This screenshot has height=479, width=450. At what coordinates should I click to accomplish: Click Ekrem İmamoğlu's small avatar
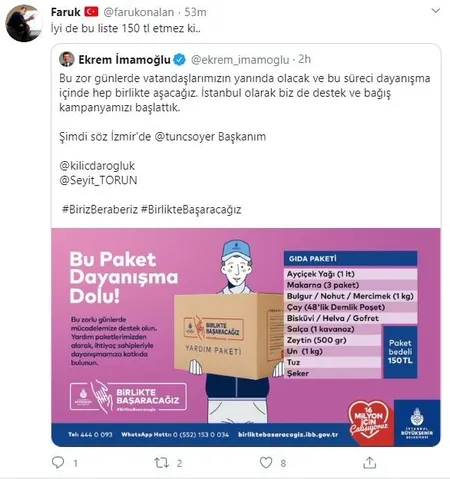pyautogui.click(x=67, y=59)
